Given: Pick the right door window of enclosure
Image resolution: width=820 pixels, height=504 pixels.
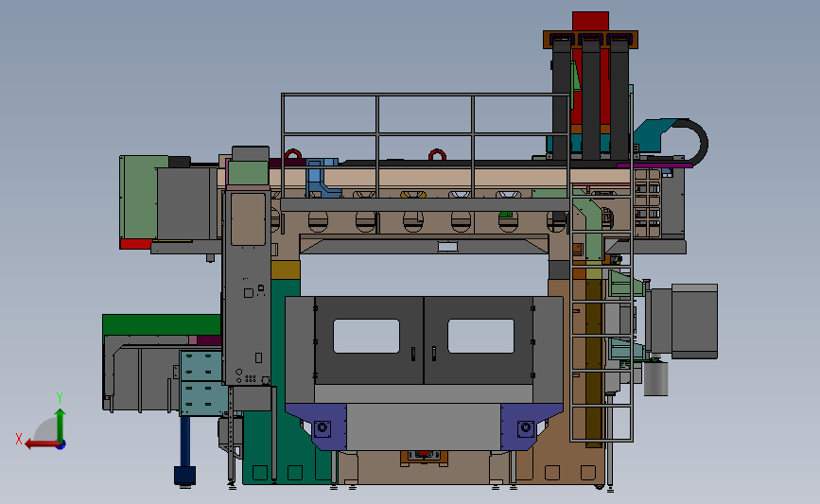Looking at the screenshot, I should pos(480,337).
